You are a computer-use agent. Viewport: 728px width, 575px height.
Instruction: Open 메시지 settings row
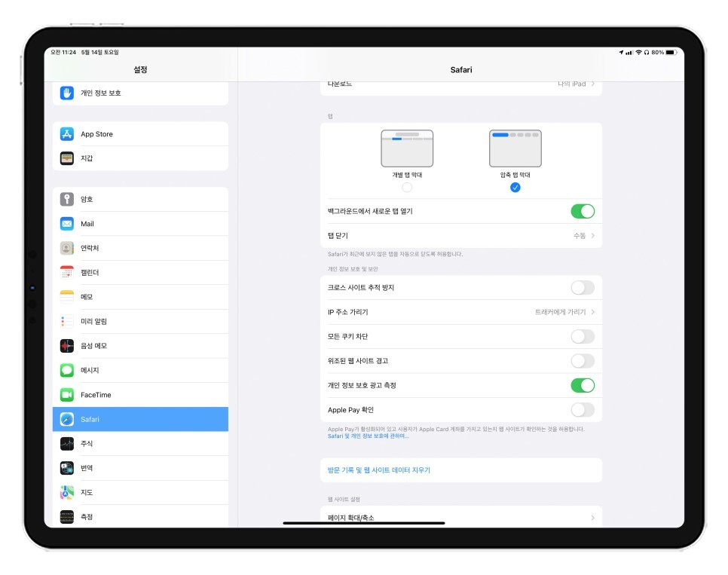coord(140,370)
